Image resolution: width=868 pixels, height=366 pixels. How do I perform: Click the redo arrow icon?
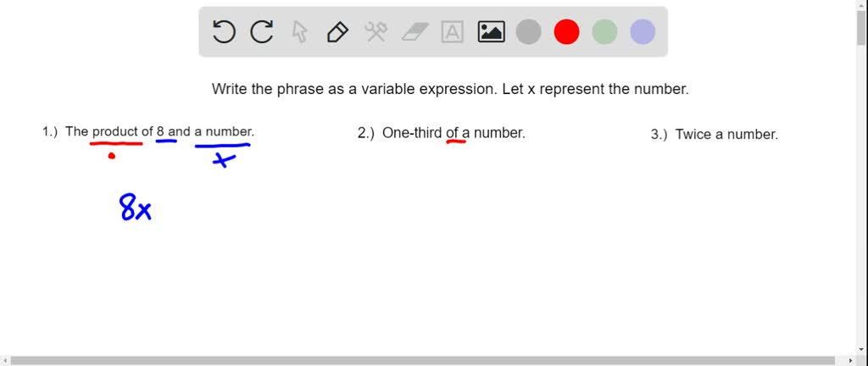click(262, 32)
